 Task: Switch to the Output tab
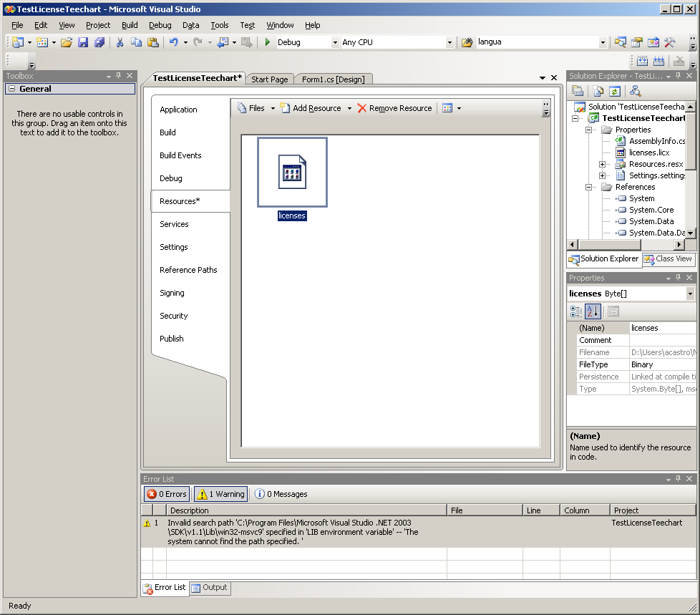[210, 587]
